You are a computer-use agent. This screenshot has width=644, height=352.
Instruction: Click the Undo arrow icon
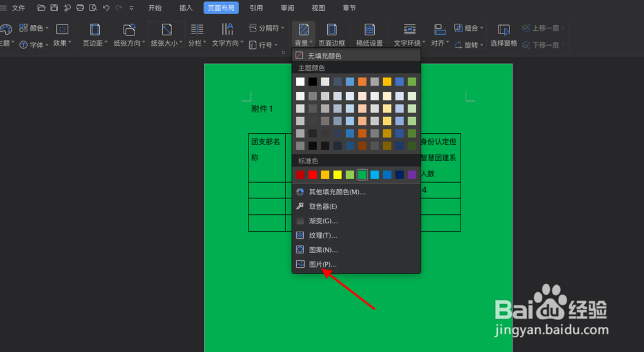click(106, 7)
